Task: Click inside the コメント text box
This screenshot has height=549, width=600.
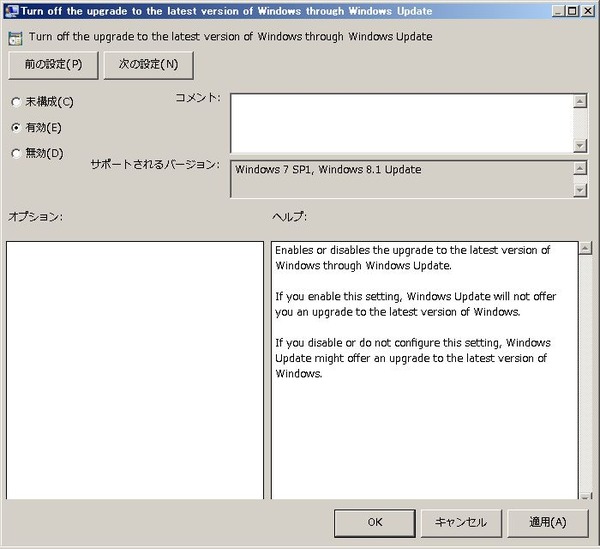Action: (x=402, y=123)
